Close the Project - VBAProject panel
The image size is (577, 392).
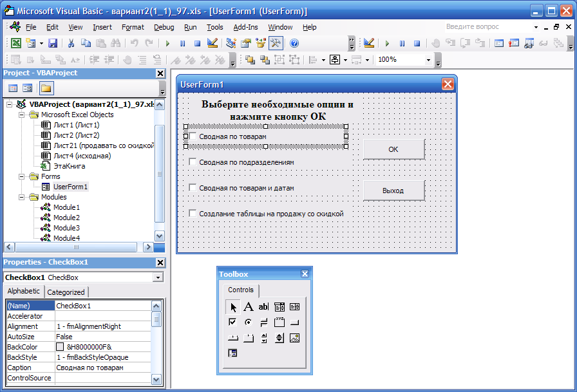(160, 73)
